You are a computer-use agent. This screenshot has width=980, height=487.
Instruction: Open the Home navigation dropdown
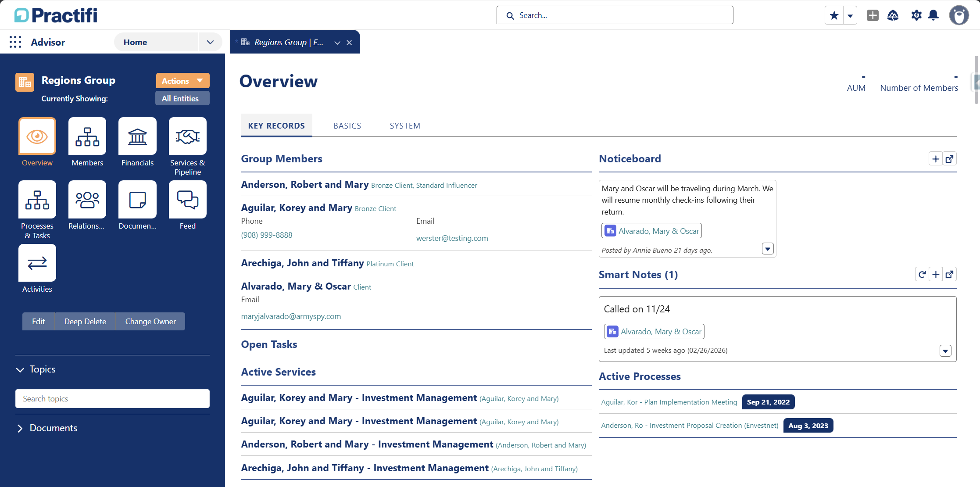[210, 42]
